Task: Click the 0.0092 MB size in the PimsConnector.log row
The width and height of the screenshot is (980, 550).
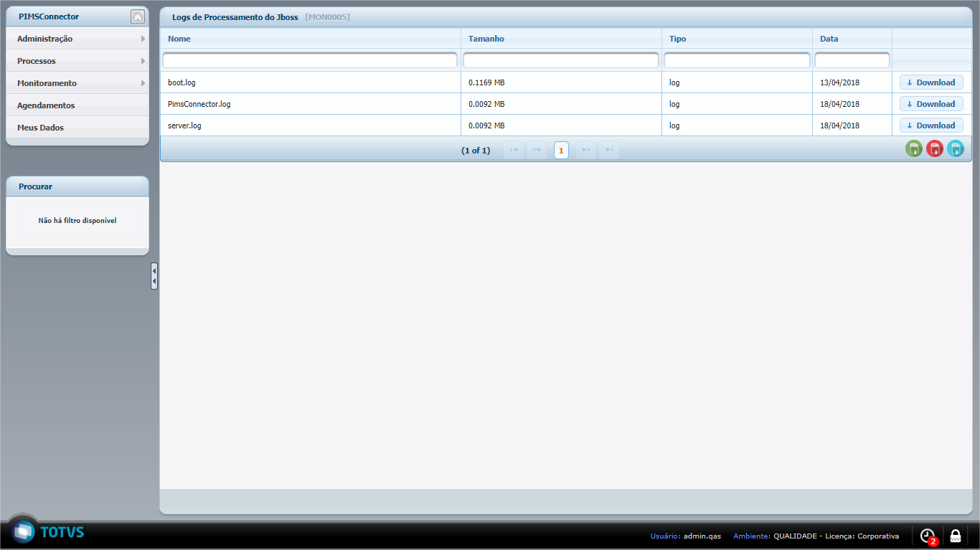Action: click(x=486, y=104)
